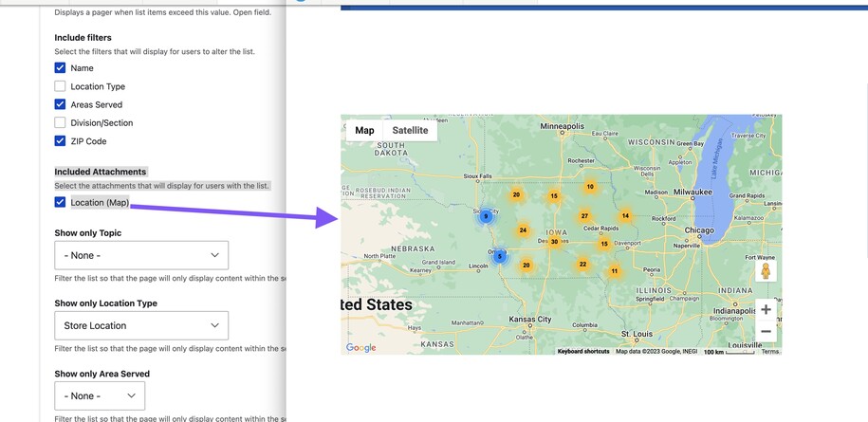Screen dimensions: 868x422
Task: Click the blue cluster marker labeled 9
Action: point(486,216)
